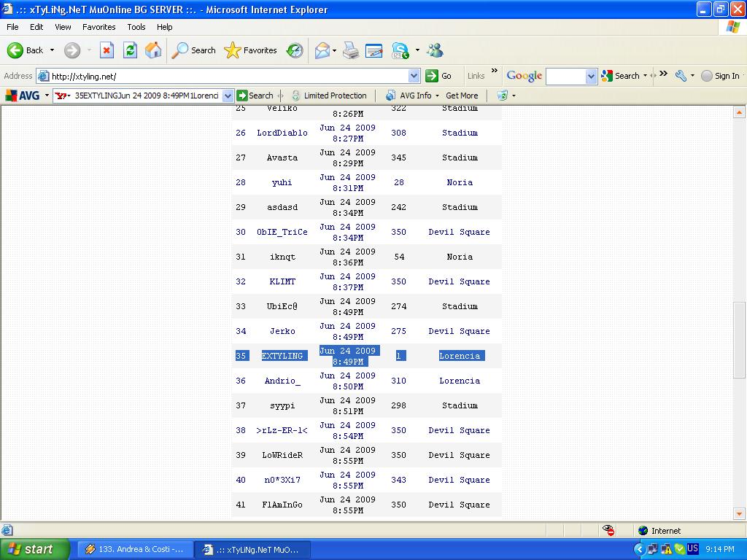The height and width of the screenshot is (560, 747).
Task: Click the Windows Start button
Action: pyautogui.click(x=34, y=549)
